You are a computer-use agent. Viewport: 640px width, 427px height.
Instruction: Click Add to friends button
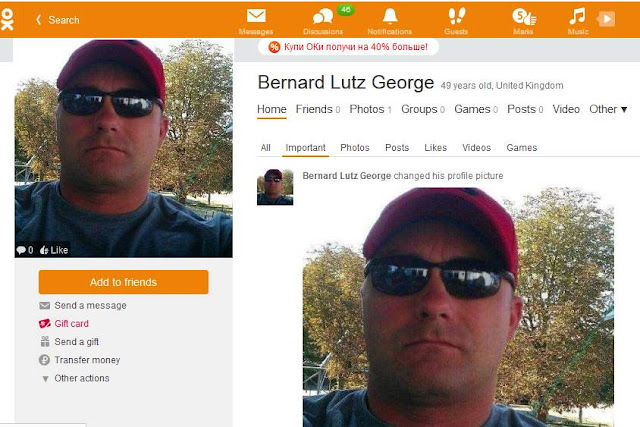[123, 282]
